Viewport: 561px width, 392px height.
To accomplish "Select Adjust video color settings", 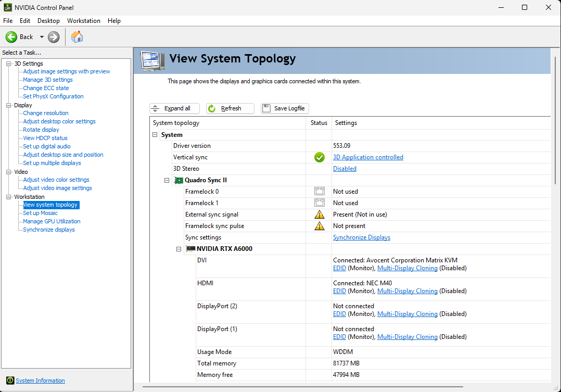I will [56, 180].
